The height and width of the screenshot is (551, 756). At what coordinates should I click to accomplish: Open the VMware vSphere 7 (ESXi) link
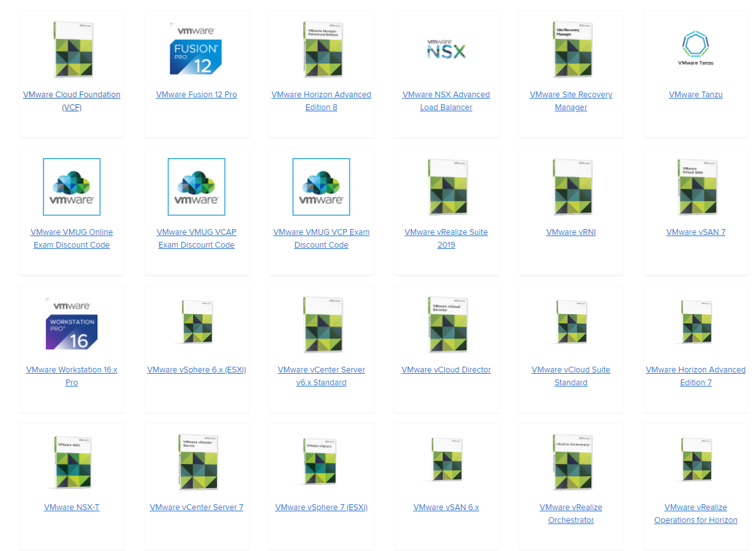321,507
